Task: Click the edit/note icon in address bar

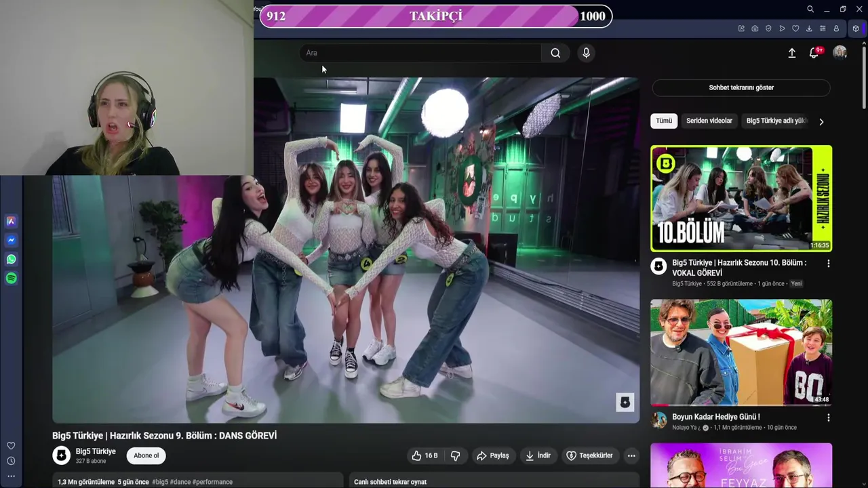Action: tap(741, 28)
